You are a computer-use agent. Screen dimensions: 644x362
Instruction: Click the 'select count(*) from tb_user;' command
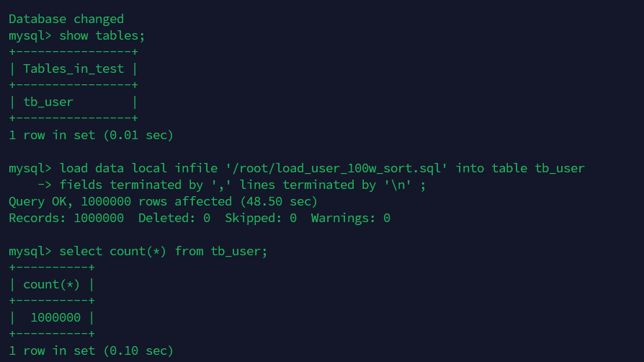(x=163, y=251)
